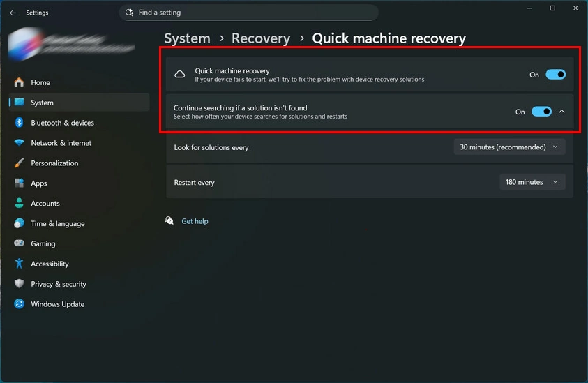This screenshot has width=588, height=383.
Task: Navigate to Recovery in the breadcrumb
Action: pyautogui.click(x=260, y=39)
